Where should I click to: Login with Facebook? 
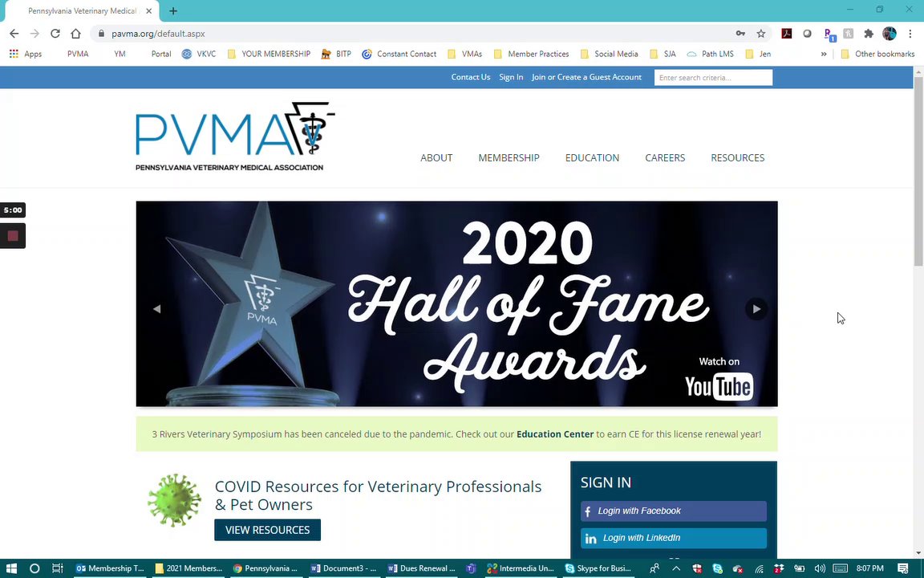674,511
